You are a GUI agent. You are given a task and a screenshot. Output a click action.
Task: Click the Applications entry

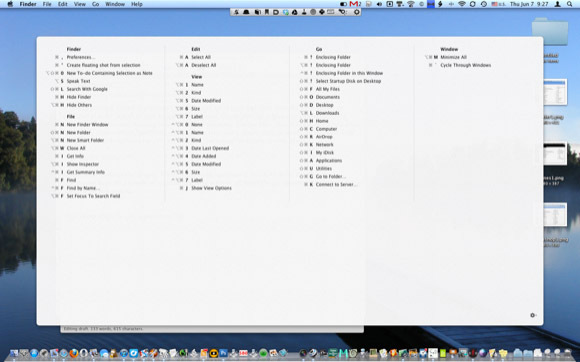coord(328,160)
